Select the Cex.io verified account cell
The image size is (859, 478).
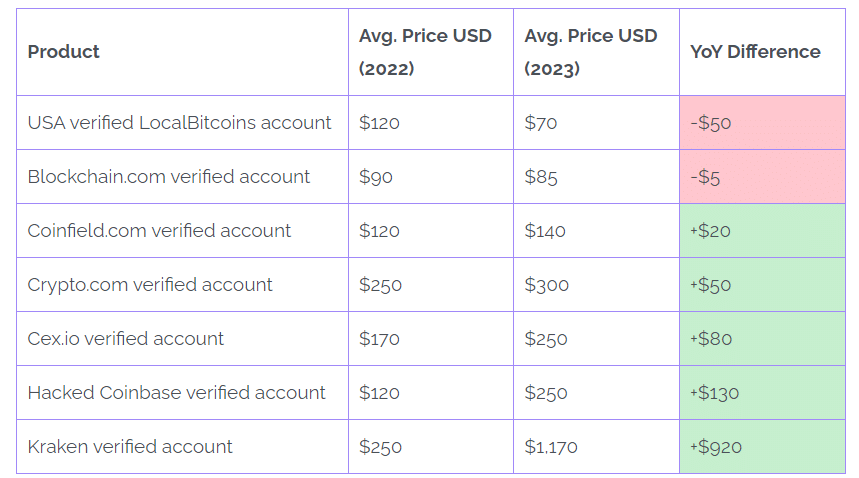(126, 339)
